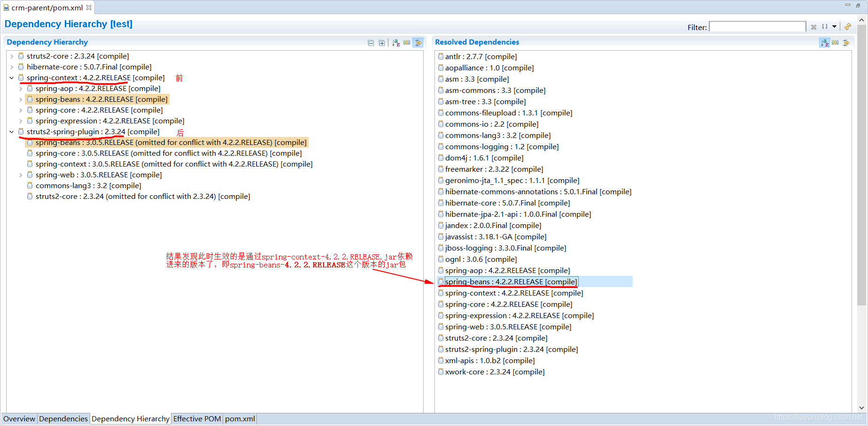Click jar icon of struts2-core 2.3.24 top node
This screenshot has height=426, width=868.
pos(21,56)
